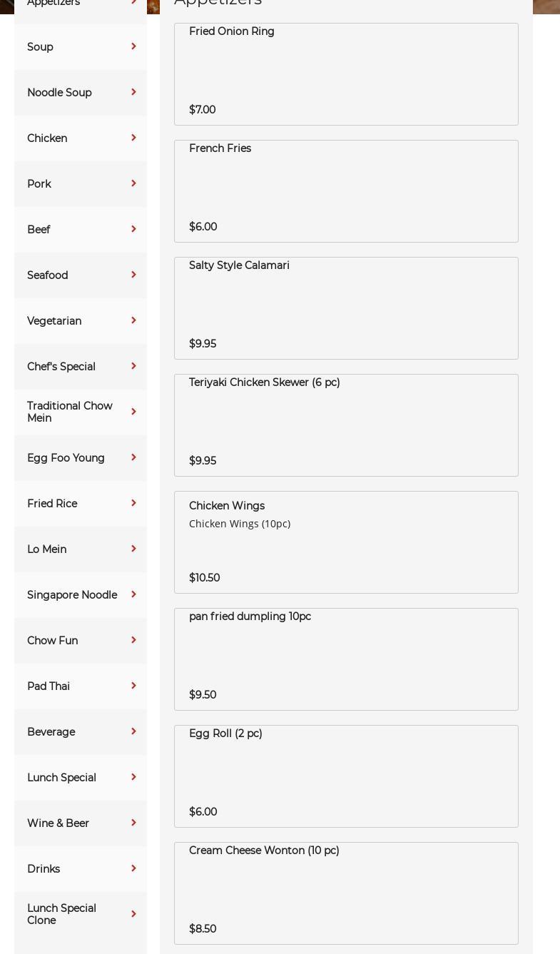Choose Cream Cheese Wonton (10 pc)

[346, 893]
